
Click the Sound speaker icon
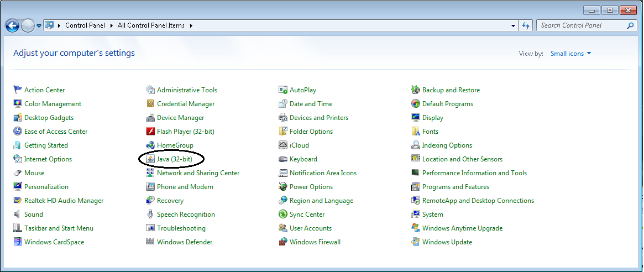(18, 215)
